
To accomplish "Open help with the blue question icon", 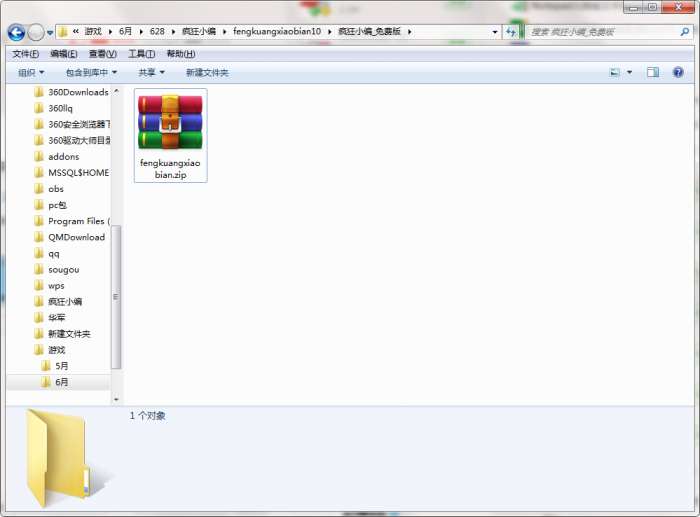I will coord(678,72).
